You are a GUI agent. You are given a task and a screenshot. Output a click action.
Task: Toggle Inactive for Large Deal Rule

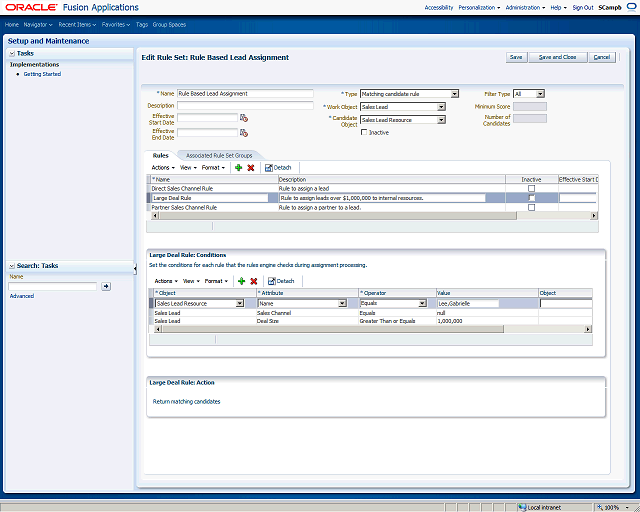click(x=531, y=198)
